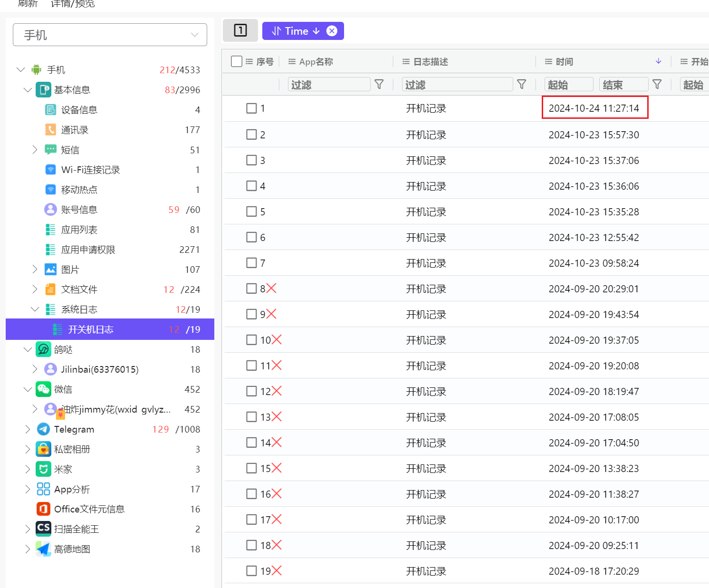709x588 pixels.
Task: Check the checkbox for row 1
Action: pyautogui.click(x=251, y=108)
